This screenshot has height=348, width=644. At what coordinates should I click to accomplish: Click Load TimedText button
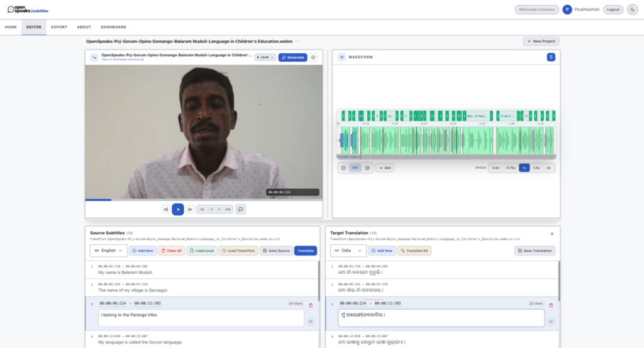pyautogui.click(x=238, y=250)
